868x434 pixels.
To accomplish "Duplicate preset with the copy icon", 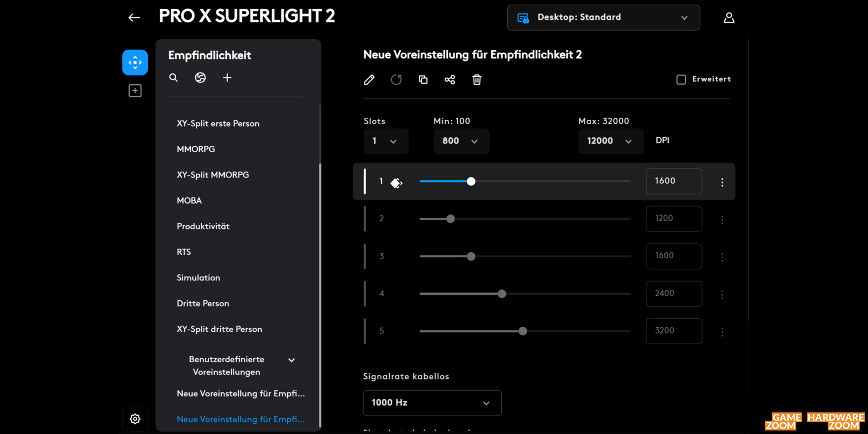I will coord(423,79).
